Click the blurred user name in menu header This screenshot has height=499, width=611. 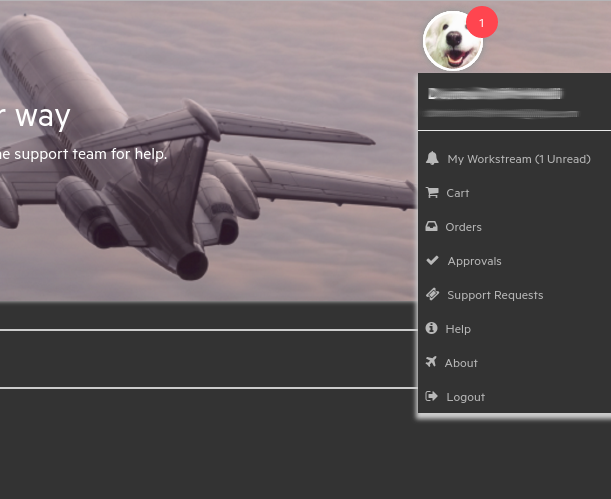pyautogui.click(x=495, y=94)
